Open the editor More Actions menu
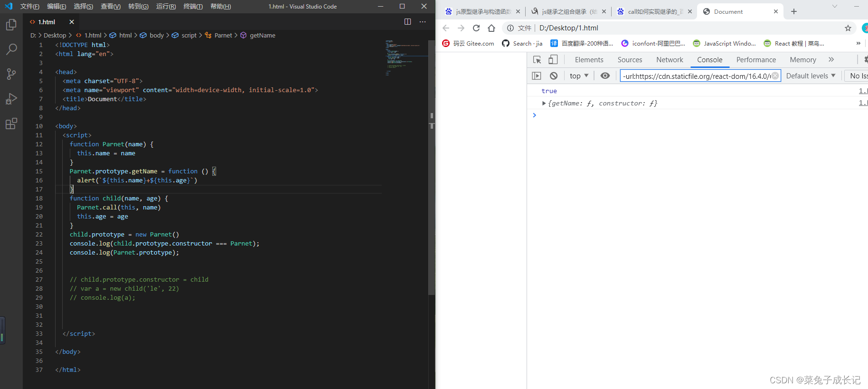The width and height of the screenshot is (868, 389). 423,22
